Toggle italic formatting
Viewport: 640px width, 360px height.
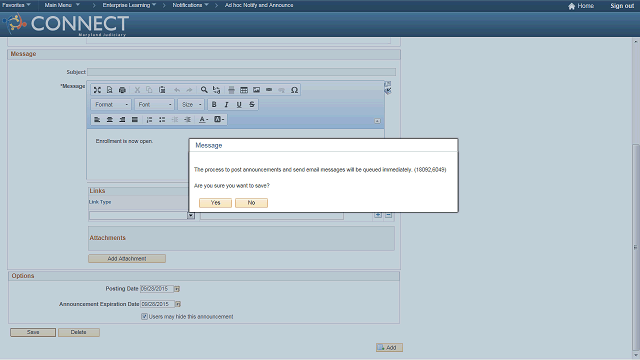(227, 104)
